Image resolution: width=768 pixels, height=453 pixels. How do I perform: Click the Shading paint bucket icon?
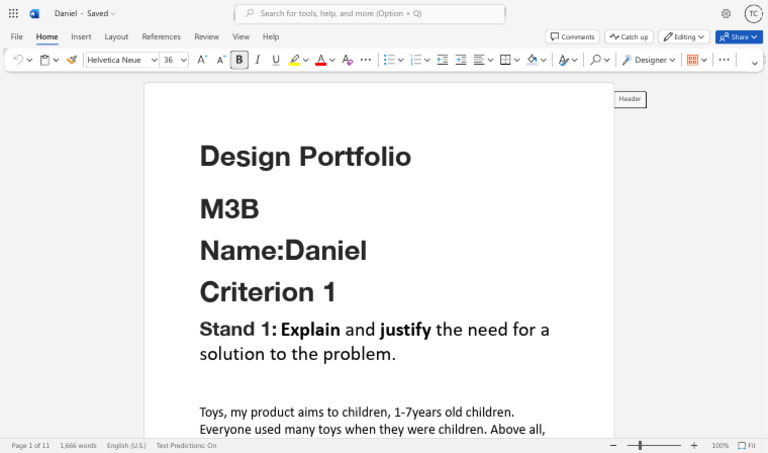(x=532, y=60)
